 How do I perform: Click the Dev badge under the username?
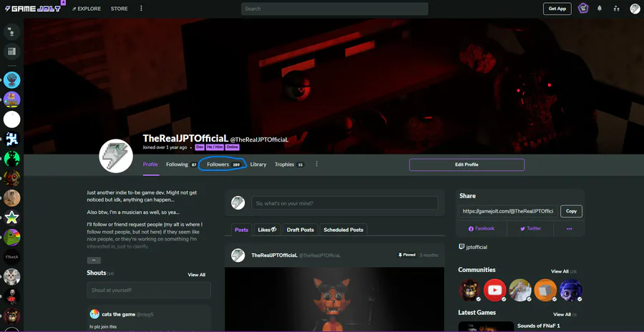tap(200, 147)
